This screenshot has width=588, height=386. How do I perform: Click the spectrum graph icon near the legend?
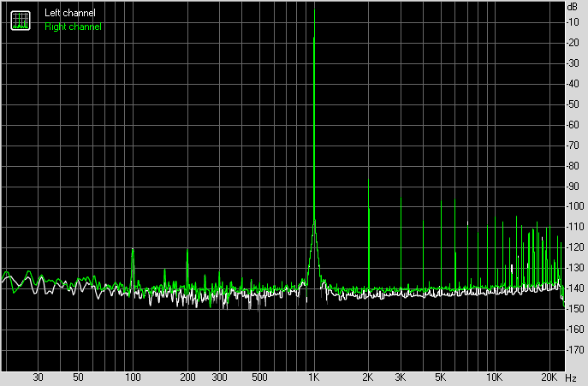[21, 21]
